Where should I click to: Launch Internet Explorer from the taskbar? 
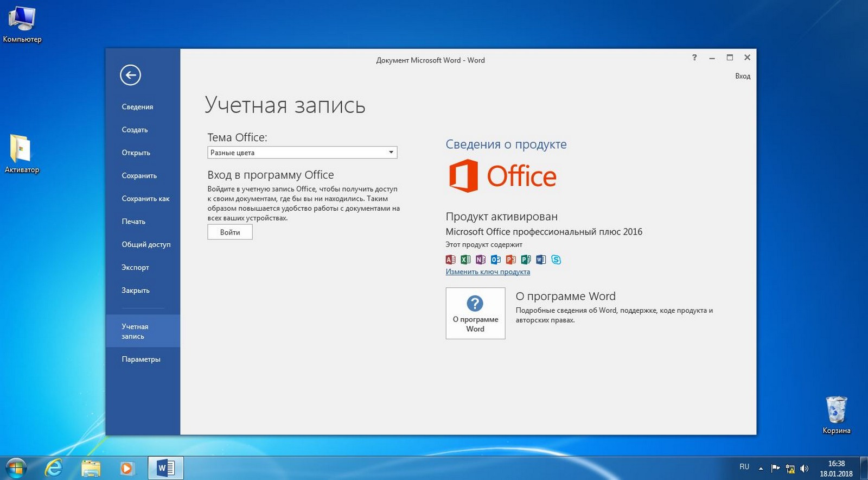click(x=53, y=468)
